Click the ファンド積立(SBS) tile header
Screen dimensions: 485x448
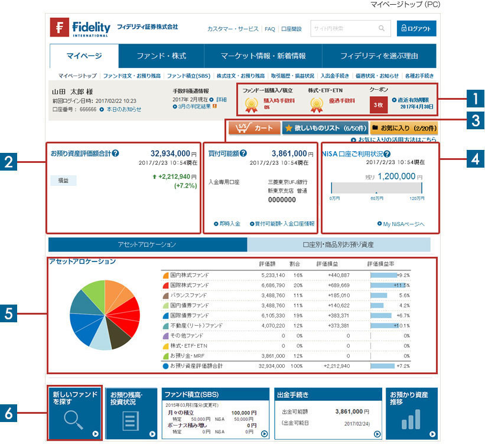tap(216, 394)
